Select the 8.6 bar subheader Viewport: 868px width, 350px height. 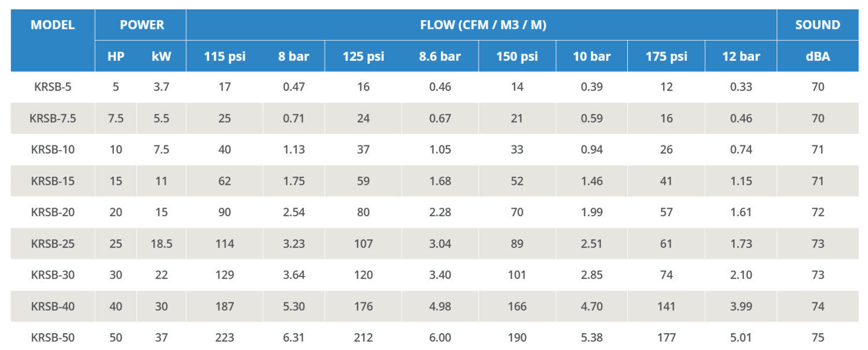440,56
